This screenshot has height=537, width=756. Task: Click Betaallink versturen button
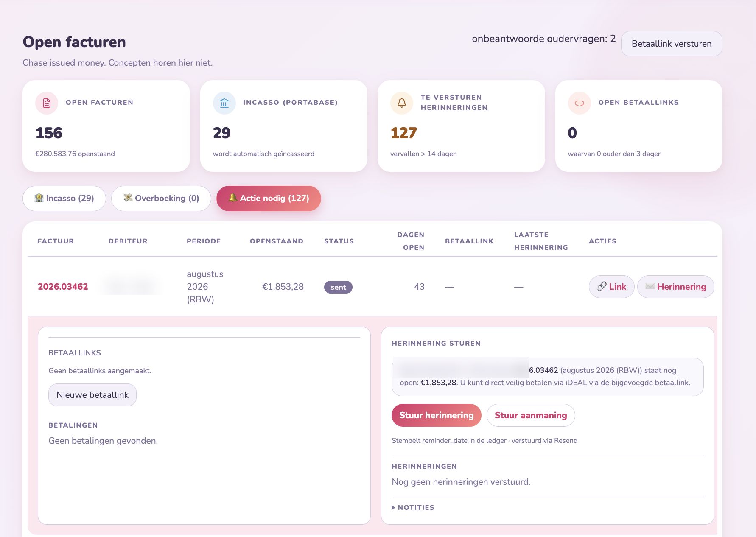(x=671, y=44)
